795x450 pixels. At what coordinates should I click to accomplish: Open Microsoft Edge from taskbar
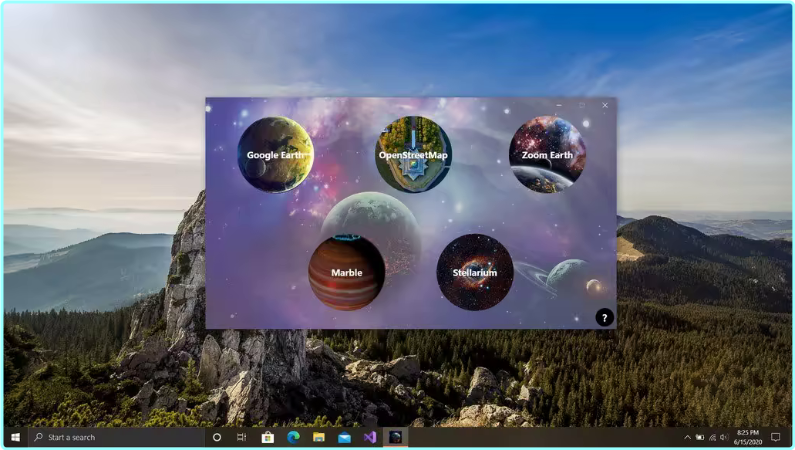point(293,437)
